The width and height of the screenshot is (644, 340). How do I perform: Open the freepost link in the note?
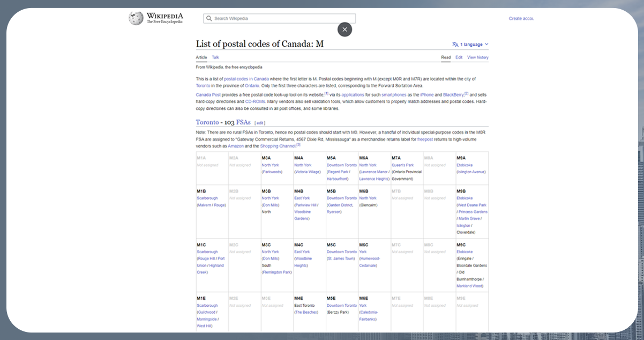coord(426,139)
